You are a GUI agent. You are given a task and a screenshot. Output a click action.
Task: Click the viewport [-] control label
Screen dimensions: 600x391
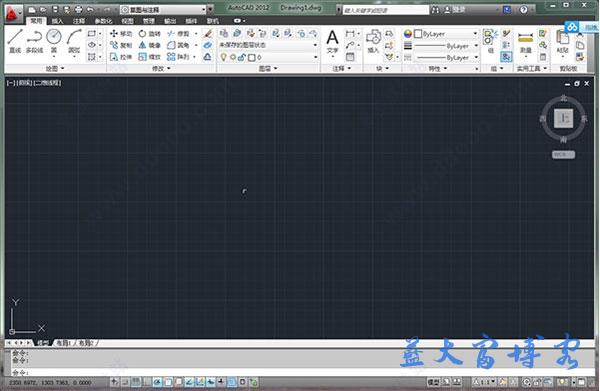point(11,83)
